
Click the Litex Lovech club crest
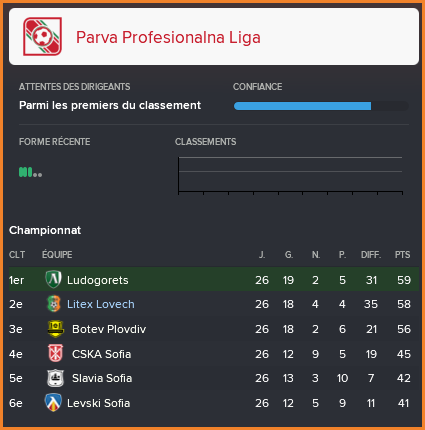(x=53, y=304)
